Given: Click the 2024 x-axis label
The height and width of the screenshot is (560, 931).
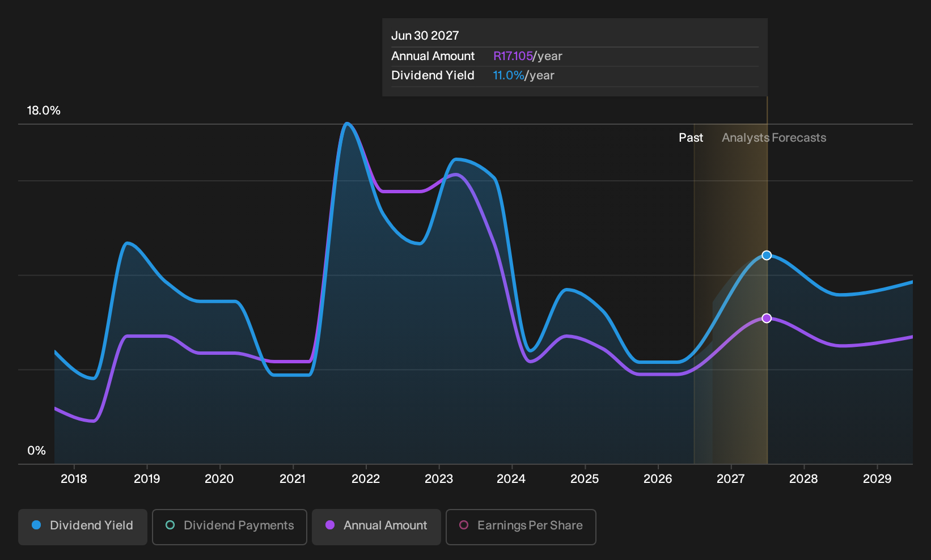Looking at the screenshot, I should [511, 479].
